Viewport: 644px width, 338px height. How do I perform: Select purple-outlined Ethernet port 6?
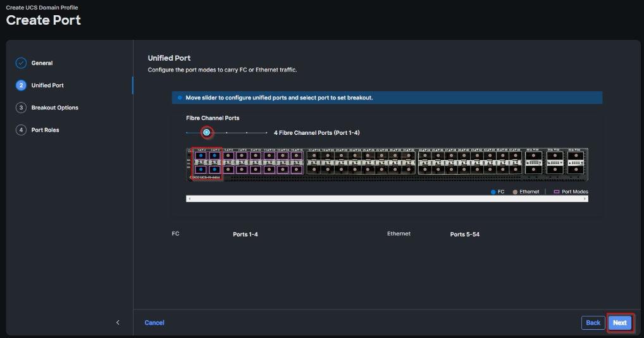(x=228, y=169)
